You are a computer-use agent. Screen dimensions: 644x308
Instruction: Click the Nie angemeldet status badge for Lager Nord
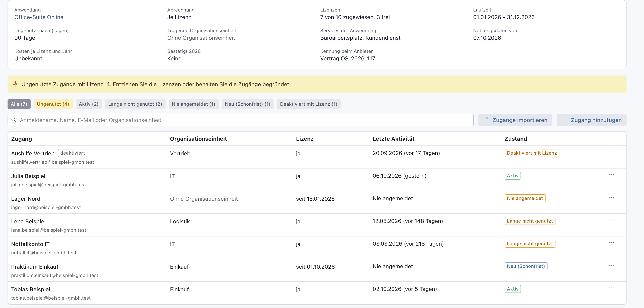coord(525,198)
